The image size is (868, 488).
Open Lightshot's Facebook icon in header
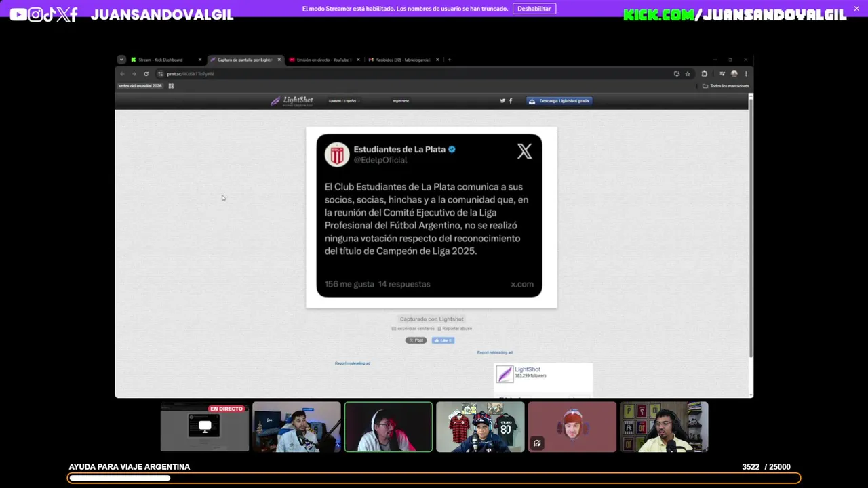tap(511, 101)
